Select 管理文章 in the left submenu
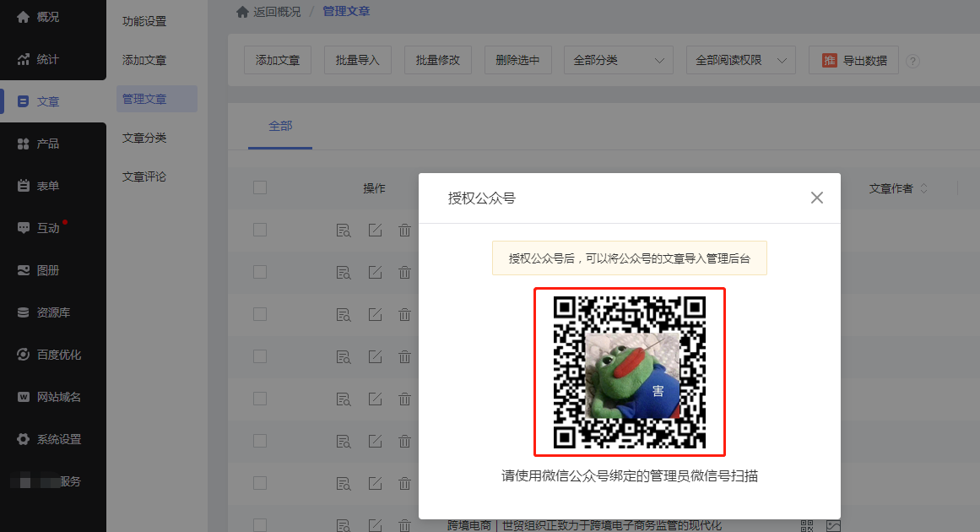Image resolution: width=980 pixels, height=532 pixels. (x=156, y=99)
